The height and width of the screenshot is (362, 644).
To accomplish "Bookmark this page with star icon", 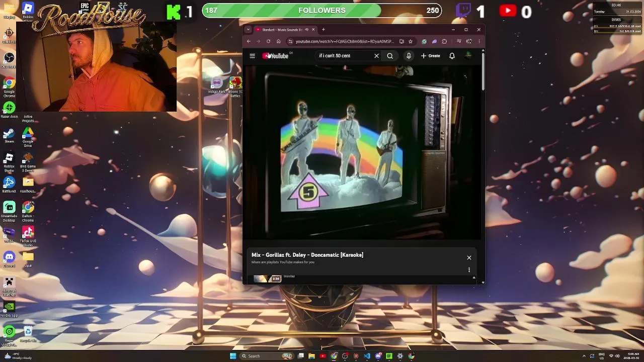I will click(411, 41).
